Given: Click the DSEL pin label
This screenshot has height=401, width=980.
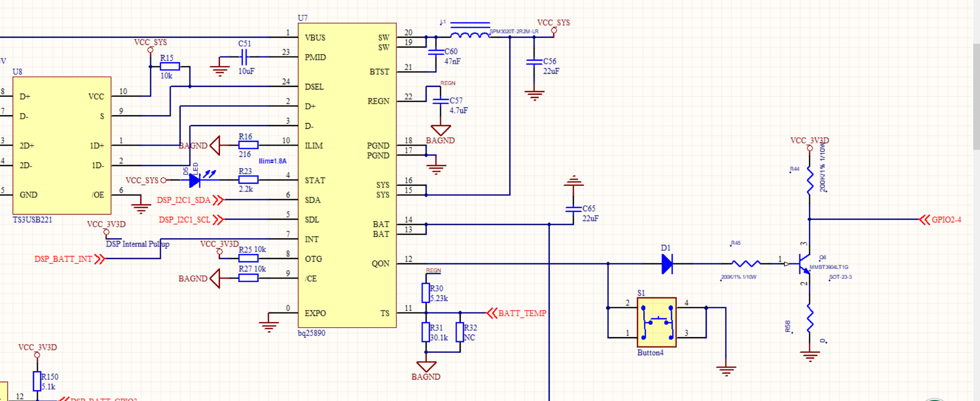Looking at the screenshot, I should point(314,87).
